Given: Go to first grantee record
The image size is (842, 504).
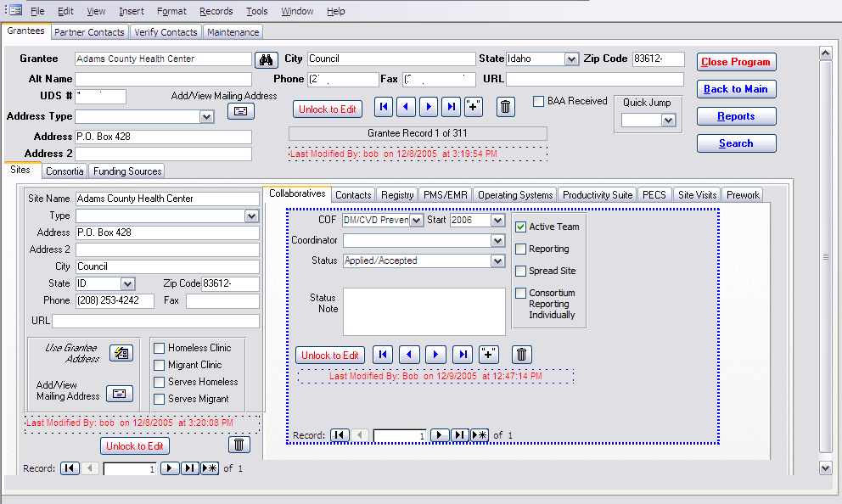Looking at the screenshot, I should [384, 108].
